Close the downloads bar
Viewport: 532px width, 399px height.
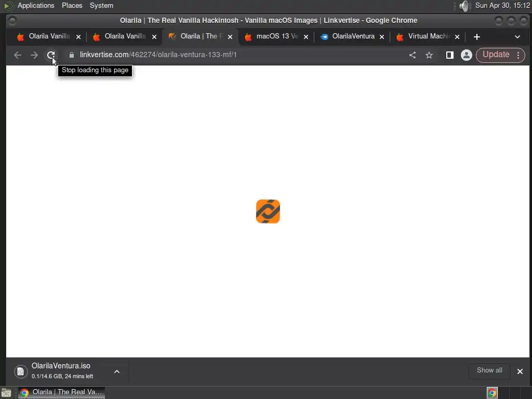(520, 371)
